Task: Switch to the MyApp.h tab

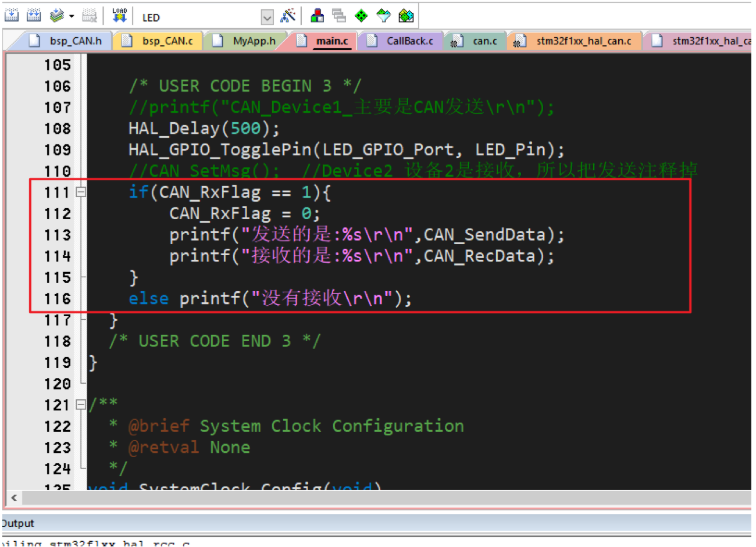Action: [247, 41]
